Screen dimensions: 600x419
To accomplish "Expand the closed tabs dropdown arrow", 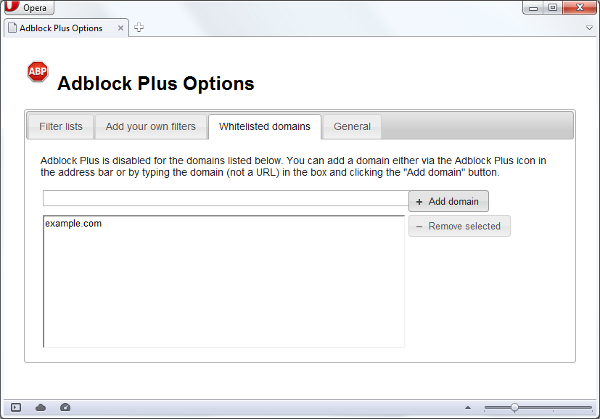I will pyautogui.click(x=589, y=28).
